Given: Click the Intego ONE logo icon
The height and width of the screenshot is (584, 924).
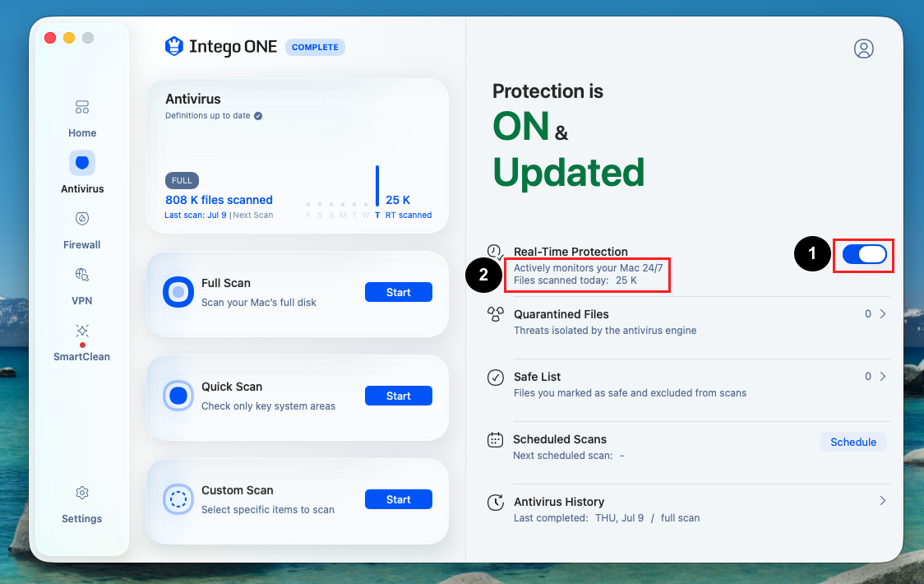Looking at the screenshot, I should coord(173,46).
